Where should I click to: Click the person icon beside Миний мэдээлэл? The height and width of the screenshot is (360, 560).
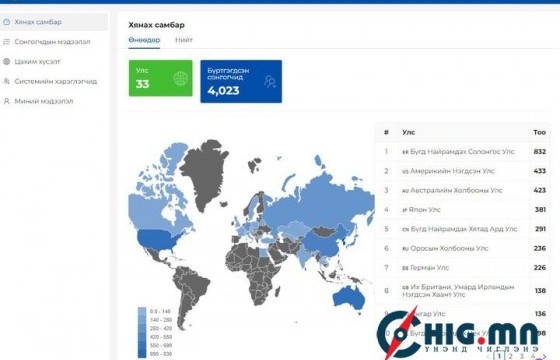pyautogui.click(x=6, y=101)
